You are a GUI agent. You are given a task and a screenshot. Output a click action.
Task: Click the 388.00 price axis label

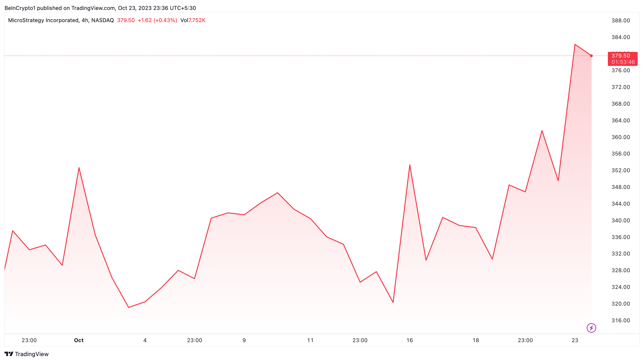pos(621,21)
